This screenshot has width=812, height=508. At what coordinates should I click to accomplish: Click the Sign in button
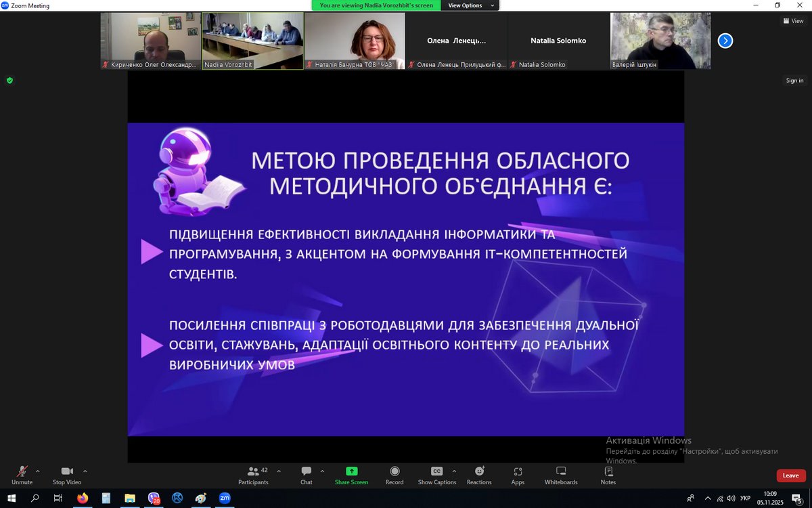794,81
